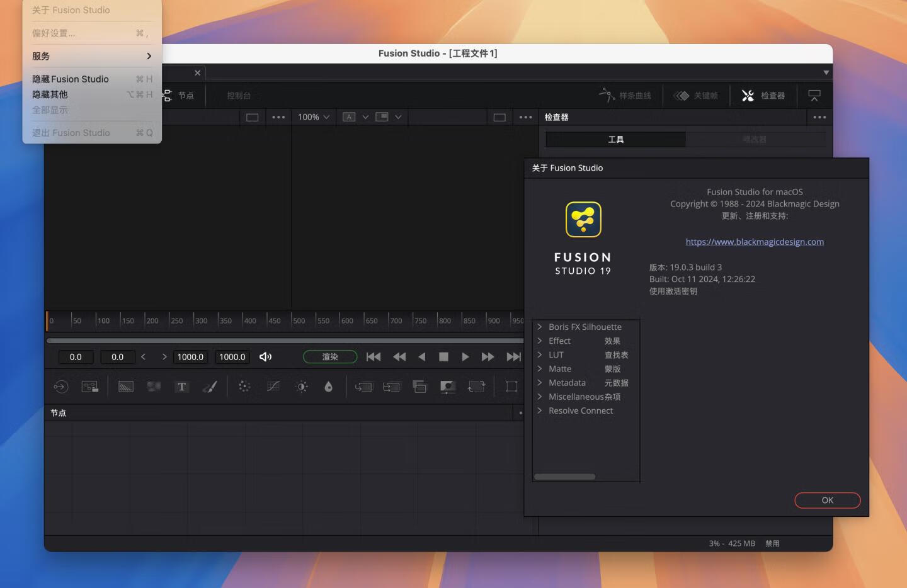Close the project tab with X

[197, 73]
